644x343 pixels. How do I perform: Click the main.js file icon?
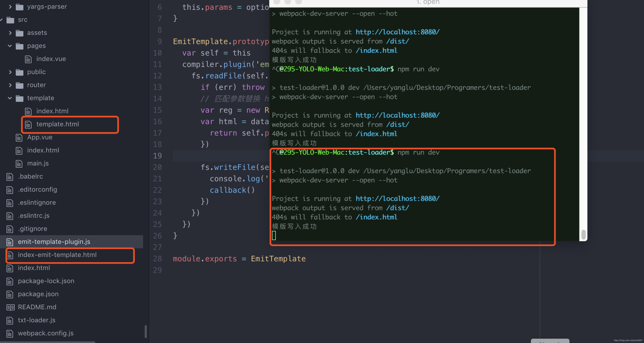coord(19,163)
